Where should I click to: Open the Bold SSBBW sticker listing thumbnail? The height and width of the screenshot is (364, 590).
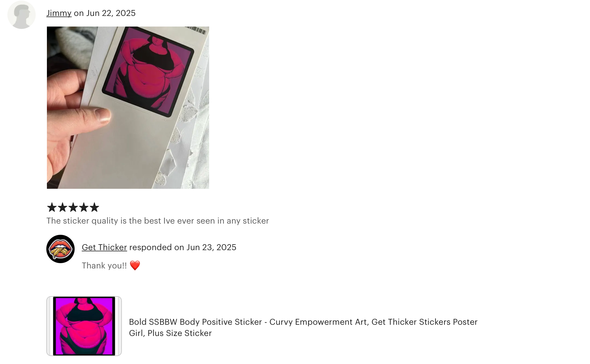pyautogui.click(x=84, y=326)
